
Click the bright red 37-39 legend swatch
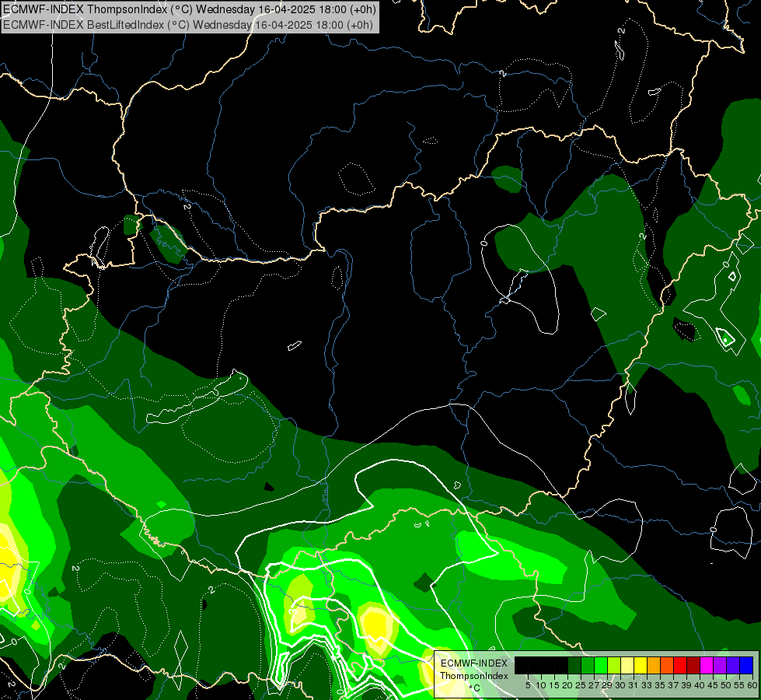[x=680, y=665]
